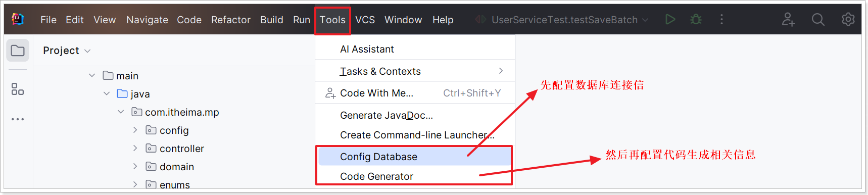The width and height of the screenshot is (868, 195).
Task: Expand the controller package
Action: [x=135, y=148]
